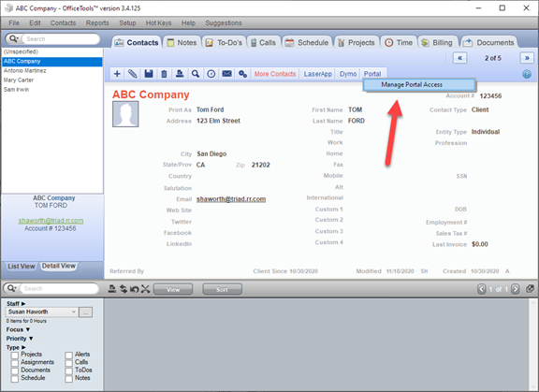This screenshot has width=539, height=392.
Task: Go to next page in lower pager
Action: (x=515, y=289)
